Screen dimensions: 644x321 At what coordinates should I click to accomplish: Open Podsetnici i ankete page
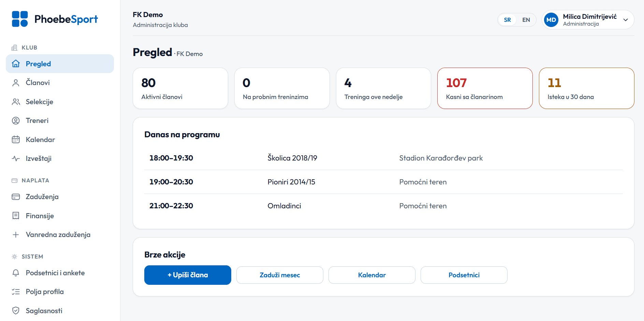pyautogui.click(x=60, y=273)
